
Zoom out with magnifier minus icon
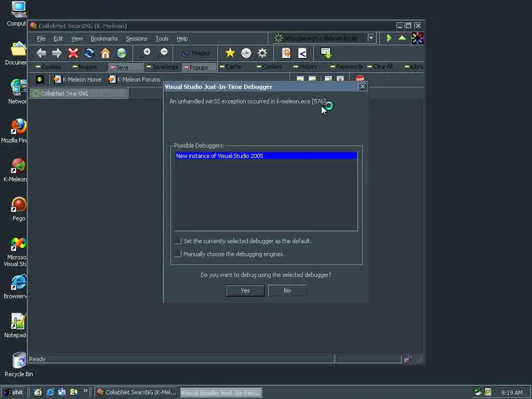(x=163, y=53)
